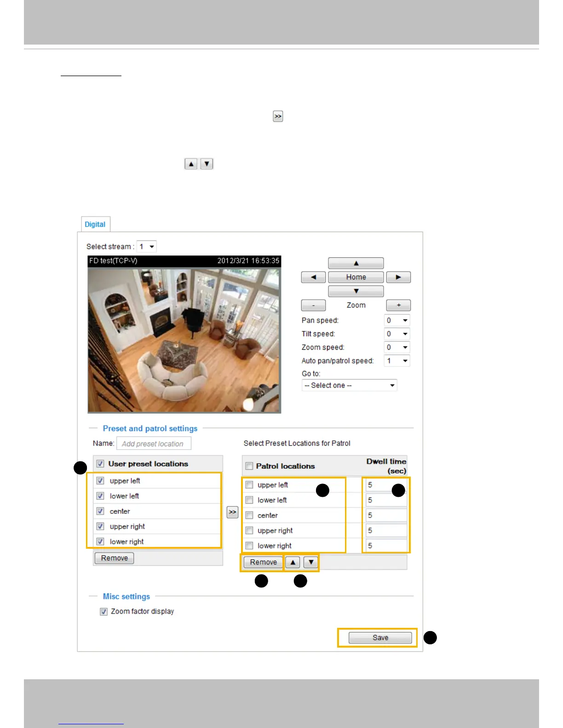Switch to the Digital tab

(x=95, y=224)
